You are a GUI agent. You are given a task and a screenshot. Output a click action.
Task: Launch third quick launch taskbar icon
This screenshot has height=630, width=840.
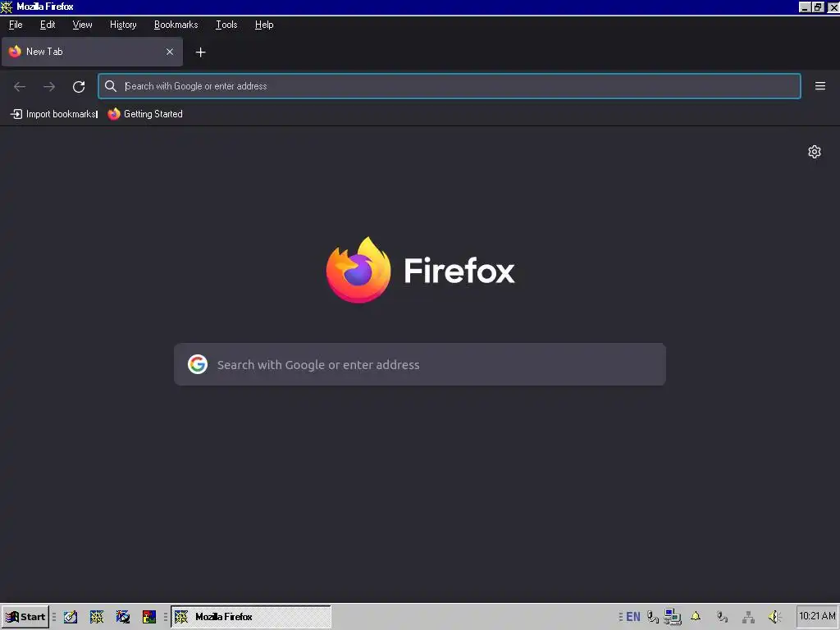[x=123, y=617]
